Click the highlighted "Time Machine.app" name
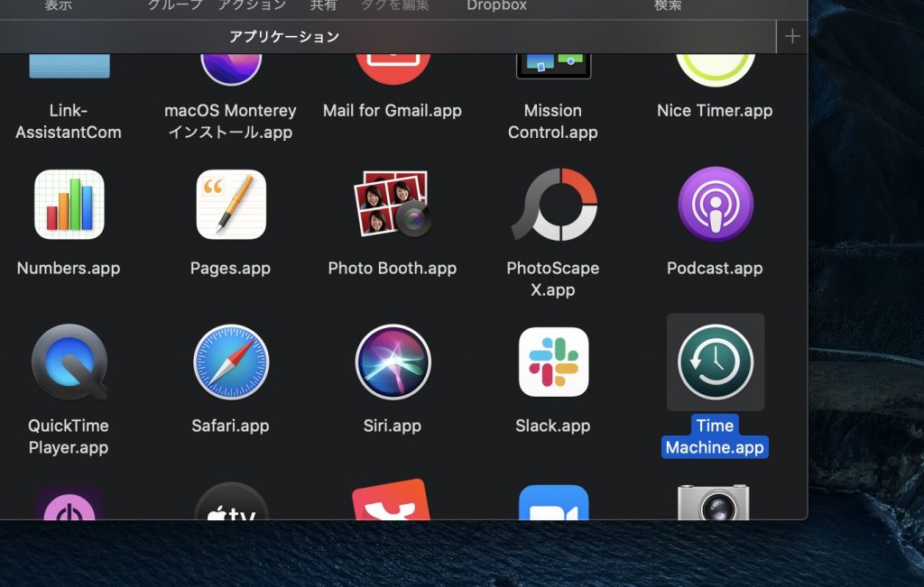Viewport: 924px width, 587px height. (715, 436)
